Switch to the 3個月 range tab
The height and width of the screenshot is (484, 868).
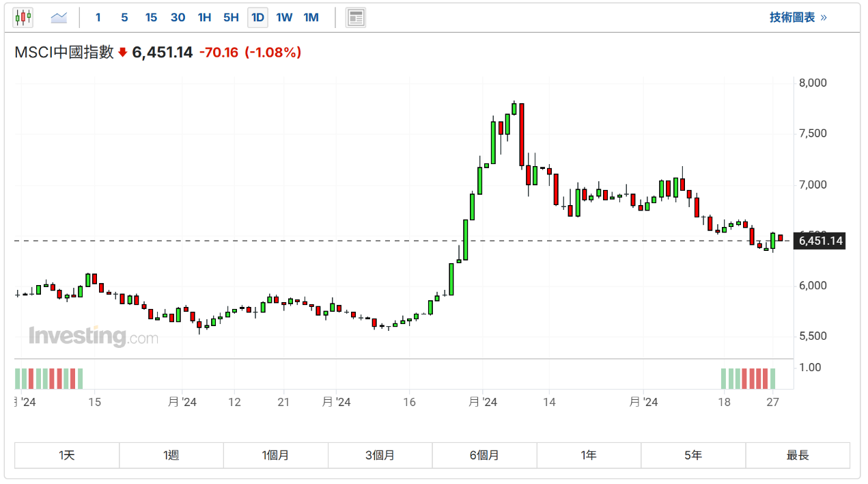(380, 455)
